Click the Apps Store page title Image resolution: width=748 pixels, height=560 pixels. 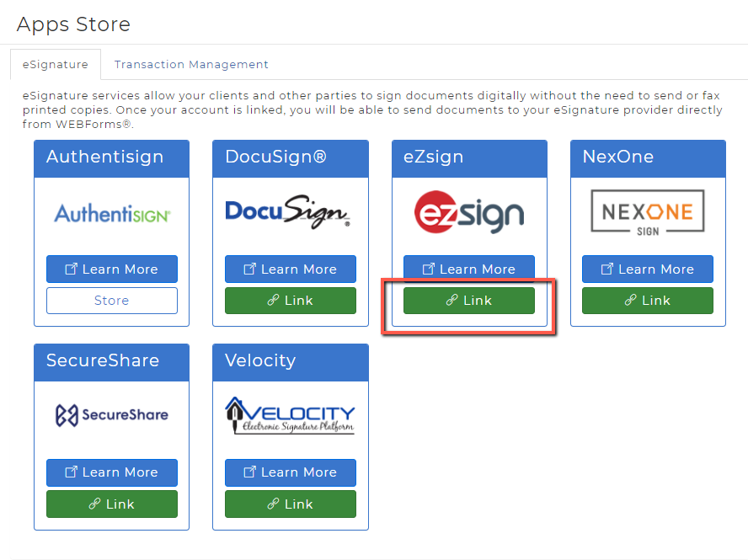(x=73, y=24)
